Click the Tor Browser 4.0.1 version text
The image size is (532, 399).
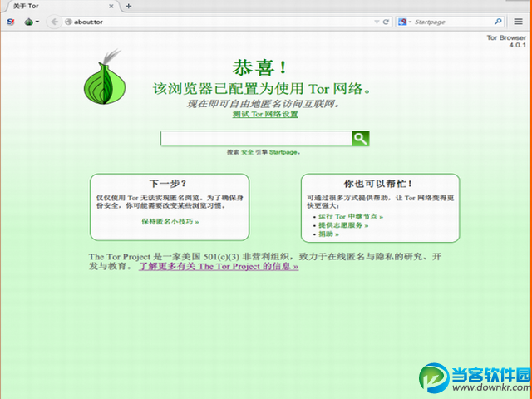click(506, 41)
